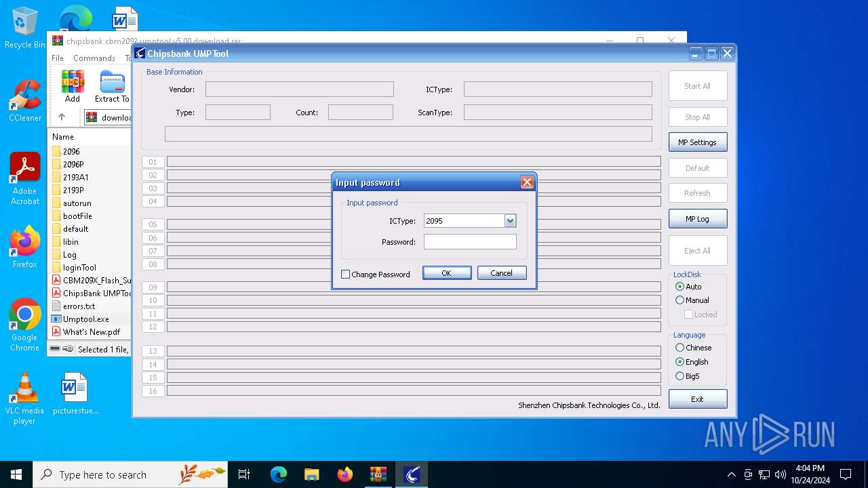
Task: Select the bootFile folder
Action: pos(77,216)
